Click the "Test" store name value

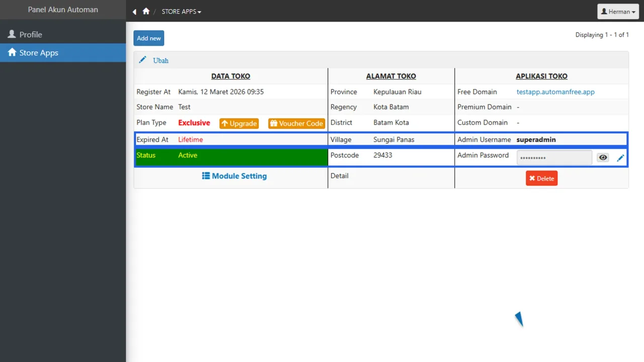pyautogui.click(x=184, y=107)
